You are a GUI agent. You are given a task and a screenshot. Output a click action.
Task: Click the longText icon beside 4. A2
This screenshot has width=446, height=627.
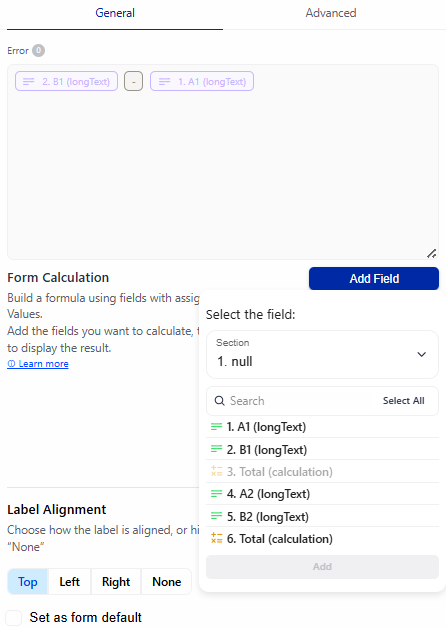(216, 494)
